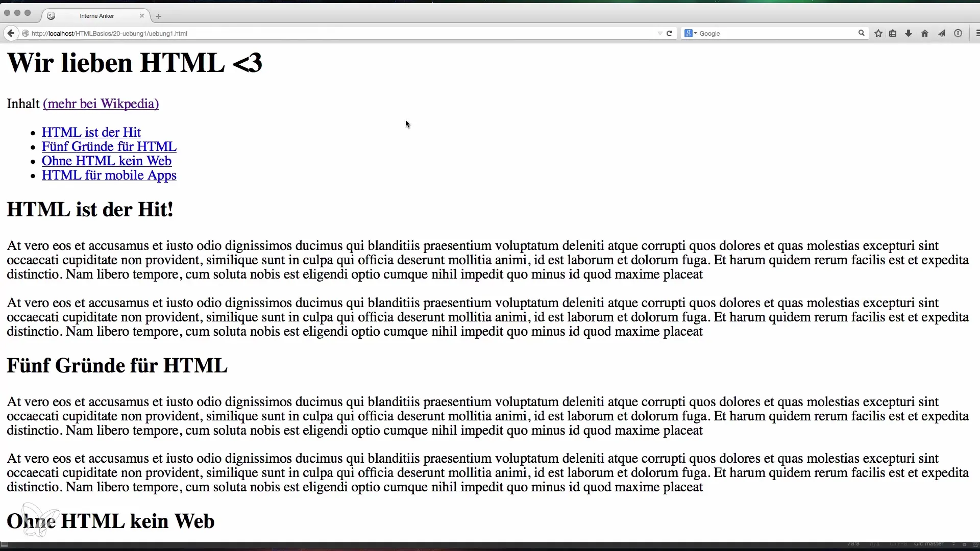Open the mehr bei Wikpedia link
The image size is (980, 551).
tap(101, 104)
